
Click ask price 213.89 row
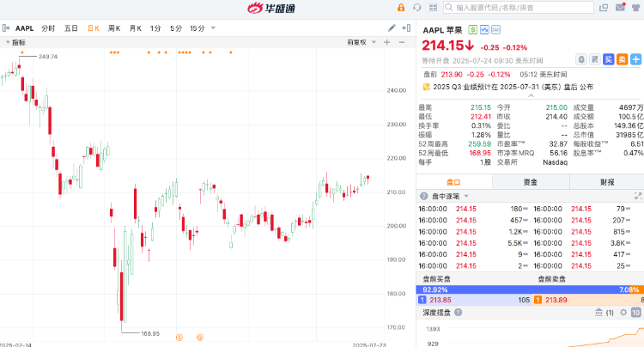tap(588, 300)
